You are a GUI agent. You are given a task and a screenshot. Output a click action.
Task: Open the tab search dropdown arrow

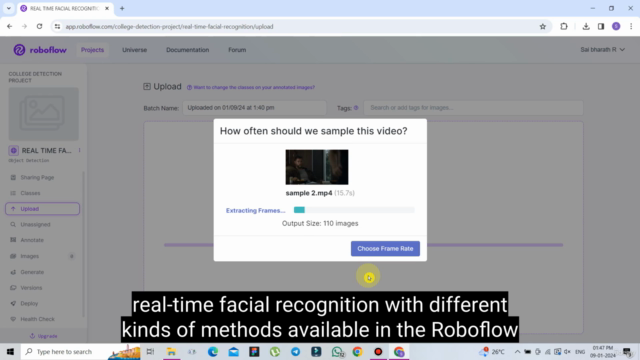click(x=9, y=8)
